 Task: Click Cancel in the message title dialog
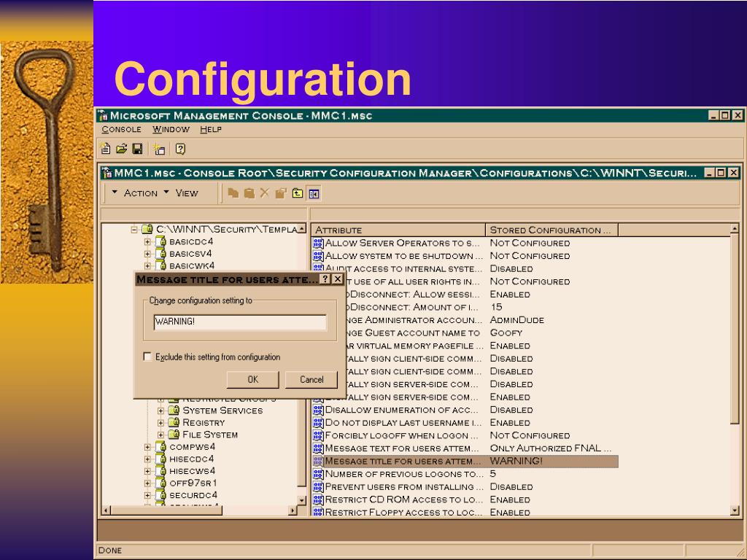[311, 379]
